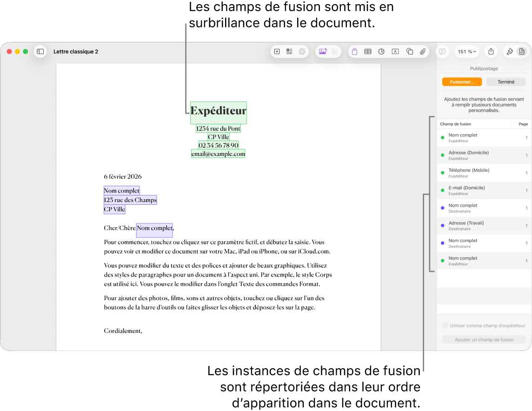Click the image generation icon
Image resolution: width=532 pixels, height=411 pixels.
click(323, 52)
